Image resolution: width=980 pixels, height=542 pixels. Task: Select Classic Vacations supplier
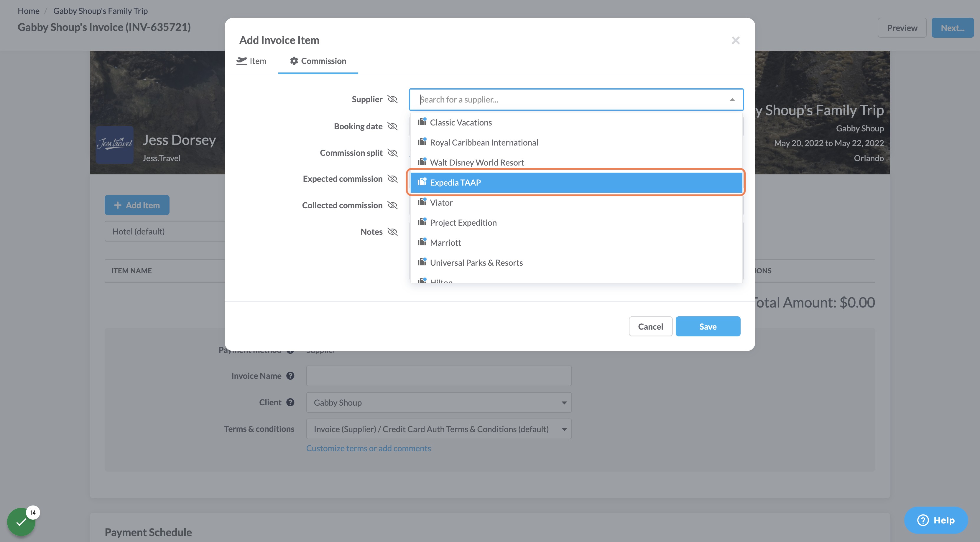point(576,122)
